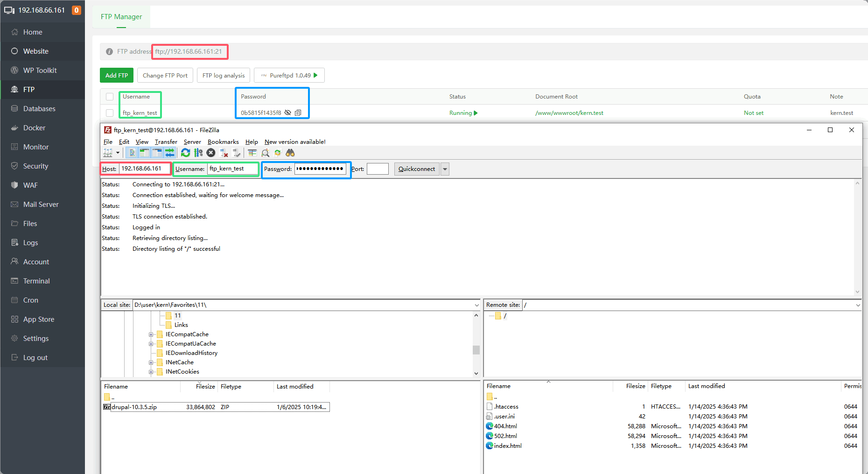Check the ftp_kern_test row checkbox
Screen dimensions: 868x474
point(110,113)
